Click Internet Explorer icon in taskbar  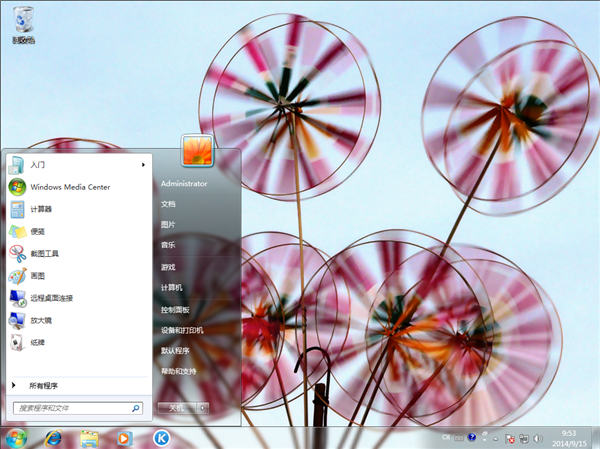tap(53, 438)
